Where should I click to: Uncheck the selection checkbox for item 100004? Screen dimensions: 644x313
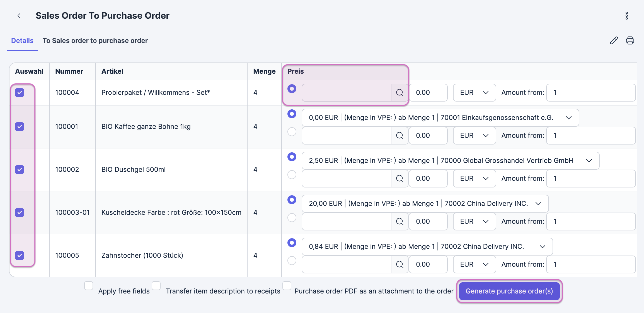click(x=20, y=93)
